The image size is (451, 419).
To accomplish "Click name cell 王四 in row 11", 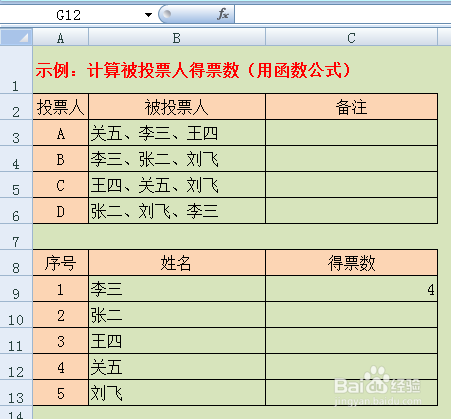I will (177, 341).
